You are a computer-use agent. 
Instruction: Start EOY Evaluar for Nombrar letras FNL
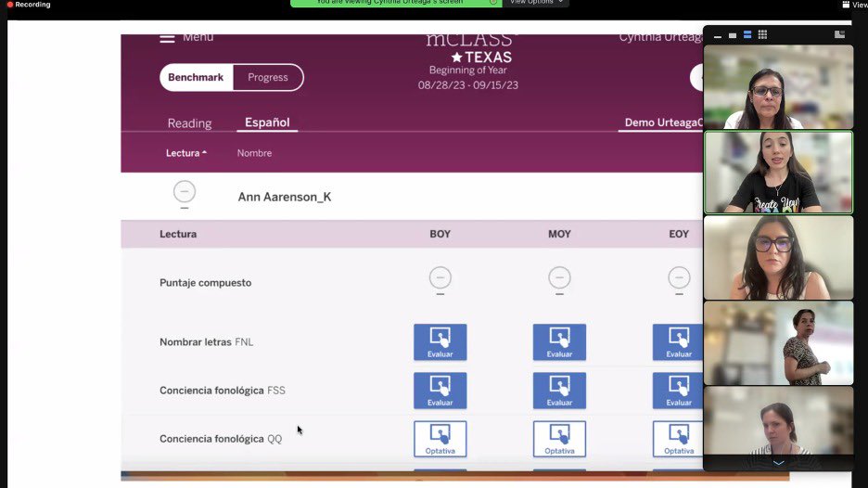pos(678,342)
